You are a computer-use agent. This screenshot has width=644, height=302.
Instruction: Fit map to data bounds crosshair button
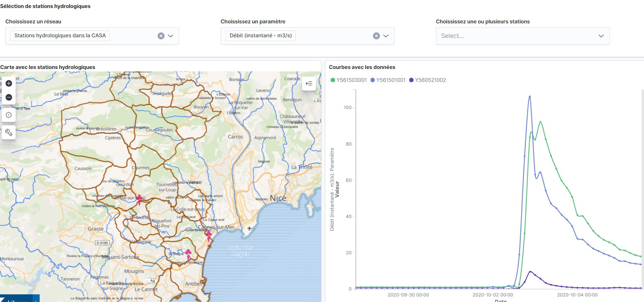click(x=9, y=115)
